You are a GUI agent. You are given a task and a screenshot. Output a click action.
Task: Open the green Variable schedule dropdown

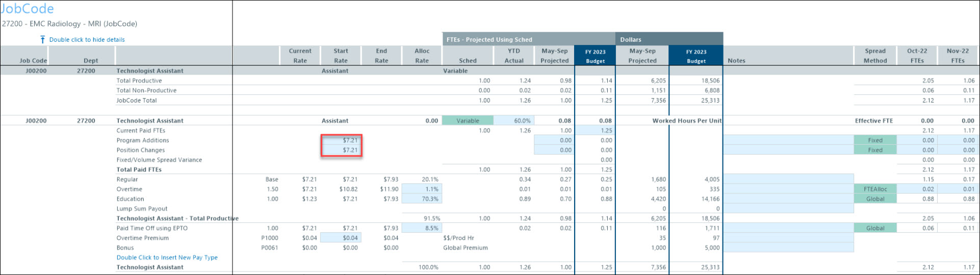468,121
